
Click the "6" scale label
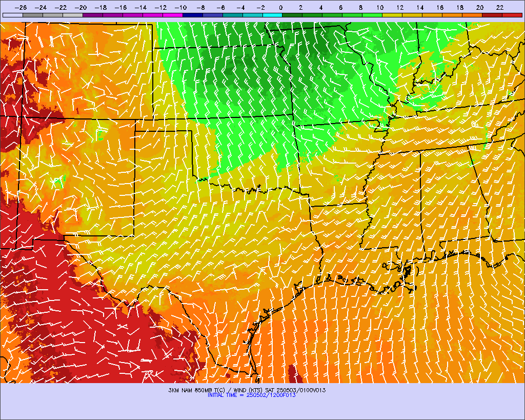(x=340, y=7)
